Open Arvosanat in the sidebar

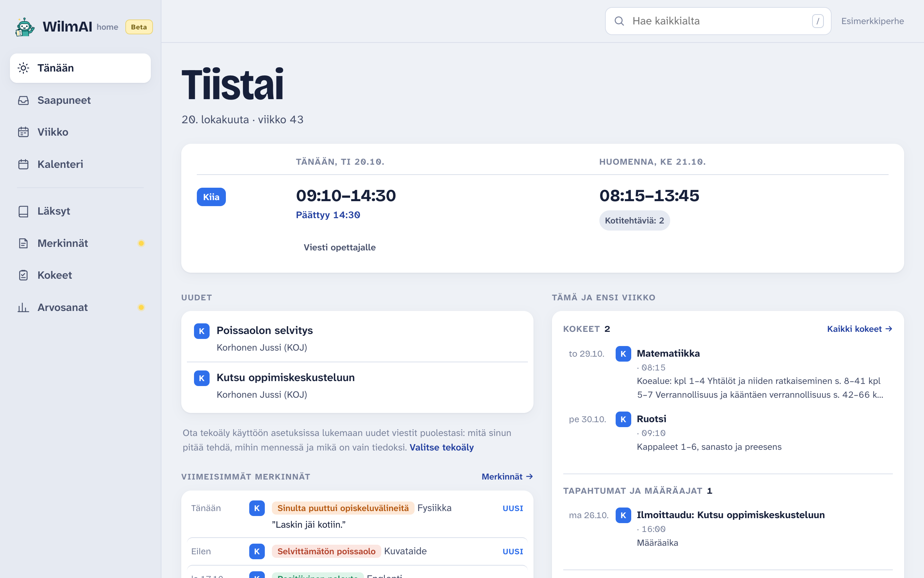pos(80,307)
